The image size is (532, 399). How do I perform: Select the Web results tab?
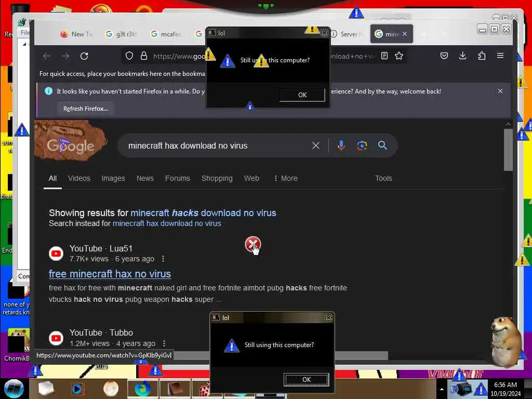tap(251, 179)
